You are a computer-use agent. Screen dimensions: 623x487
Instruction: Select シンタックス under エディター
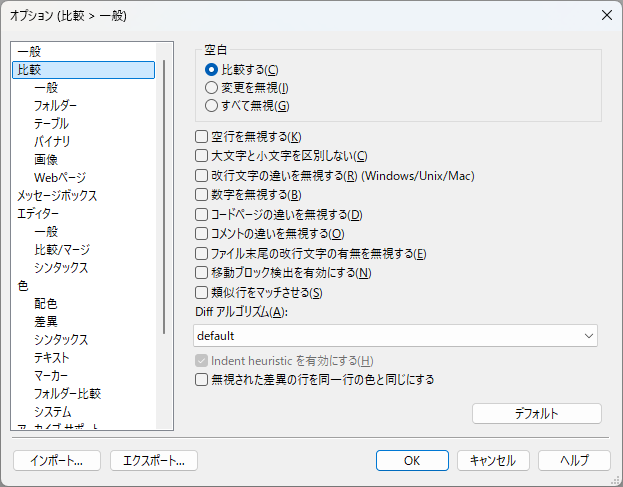click(61, 268)
